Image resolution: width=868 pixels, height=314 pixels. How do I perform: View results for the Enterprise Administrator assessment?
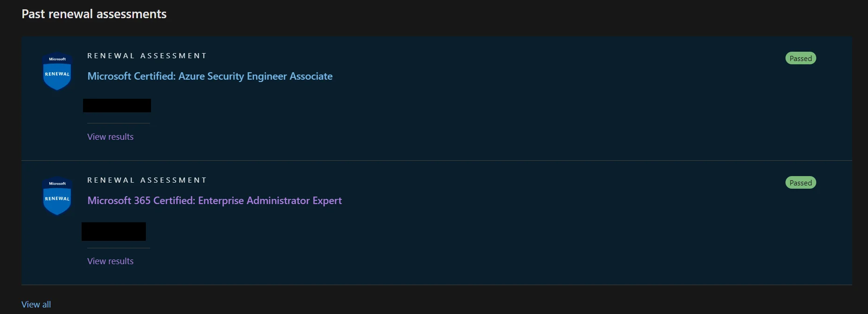(x=110, y=261)
